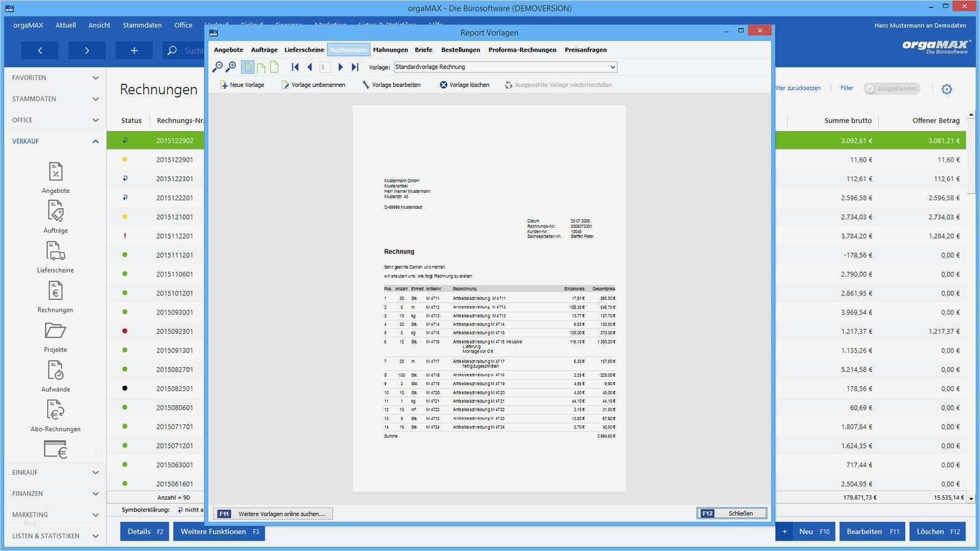Expand the FAVORITEN sidebar section
This screenshot has height=551, width=980.
pos(55,78)
